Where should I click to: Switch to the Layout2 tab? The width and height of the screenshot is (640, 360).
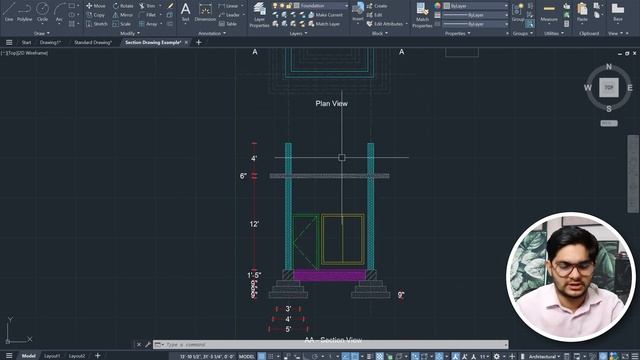tap(76, 356)
